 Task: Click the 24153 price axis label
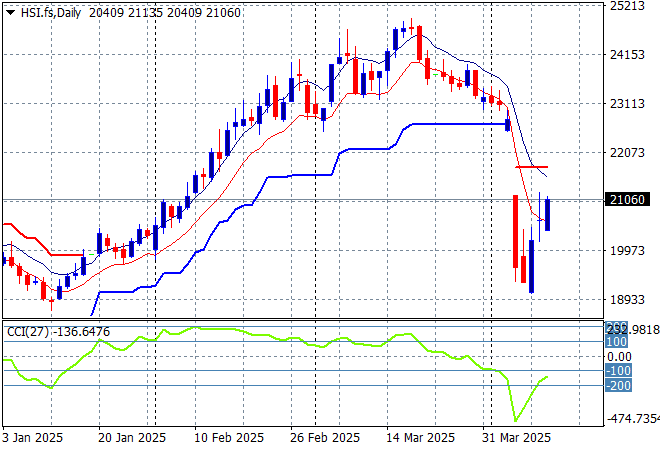pyautogui.click(x=627, y=55)
